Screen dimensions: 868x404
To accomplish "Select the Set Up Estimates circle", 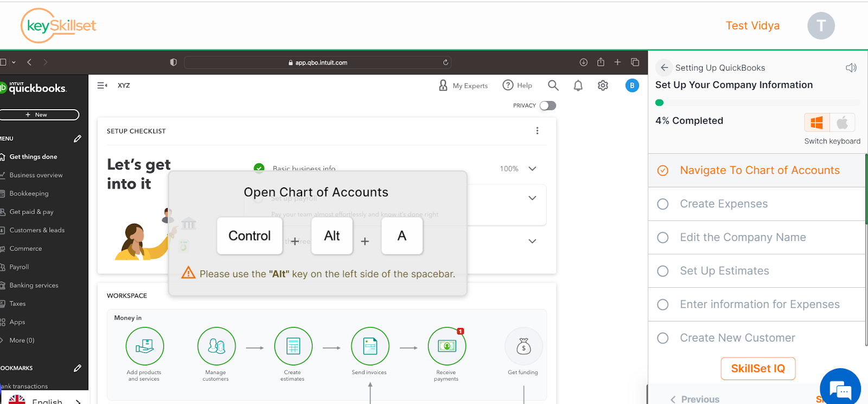I will point(662,271).
